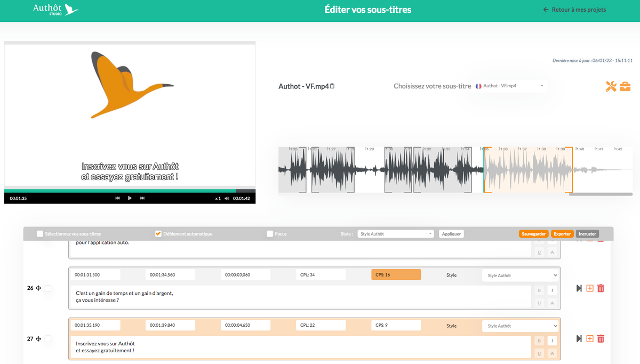Click the Authôt Studio logo
This screenshot has height=364, width=640.
56,10
